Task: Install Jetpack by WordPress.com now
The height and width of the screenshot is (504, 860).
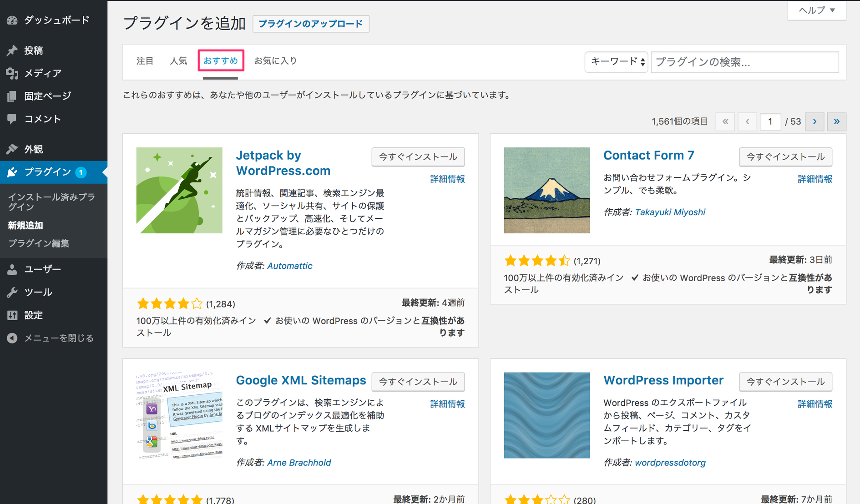Action: click(418, 157)
